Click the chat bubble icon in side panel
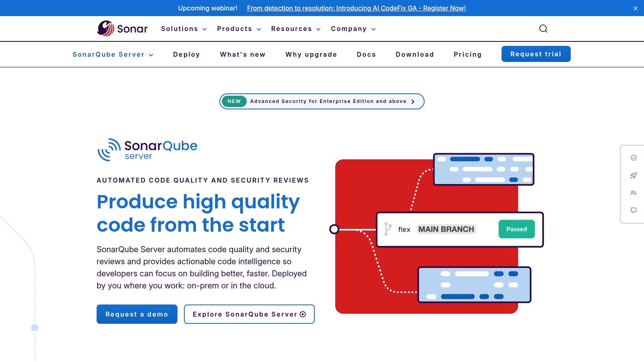This screenshot has width=644, height=362. pyautogui.click(x=634, y=210)
